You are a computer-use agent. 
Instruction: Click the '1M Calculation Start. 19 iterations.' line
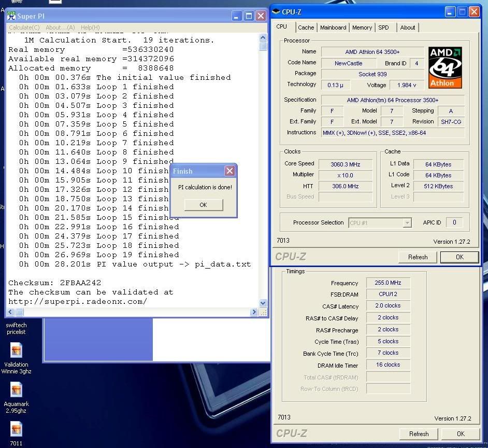(119, 40)
